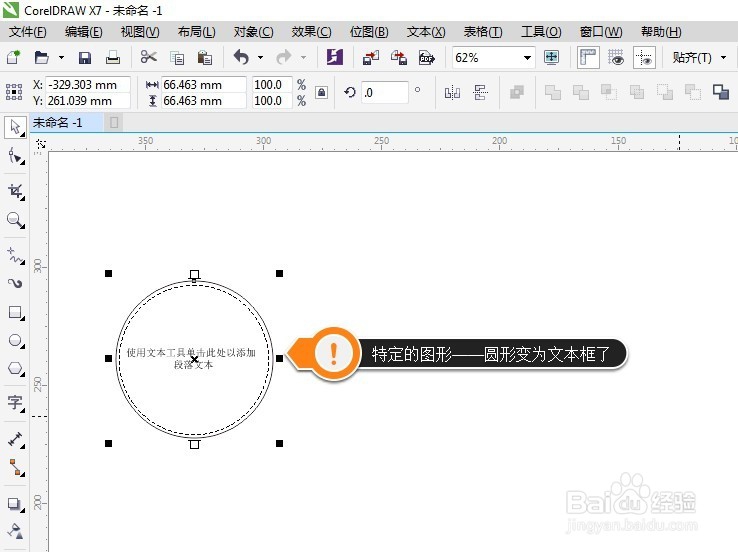Select the Pick tool
Image resolution: width=738 pixels, height=552 pixels.
[15, 127]
